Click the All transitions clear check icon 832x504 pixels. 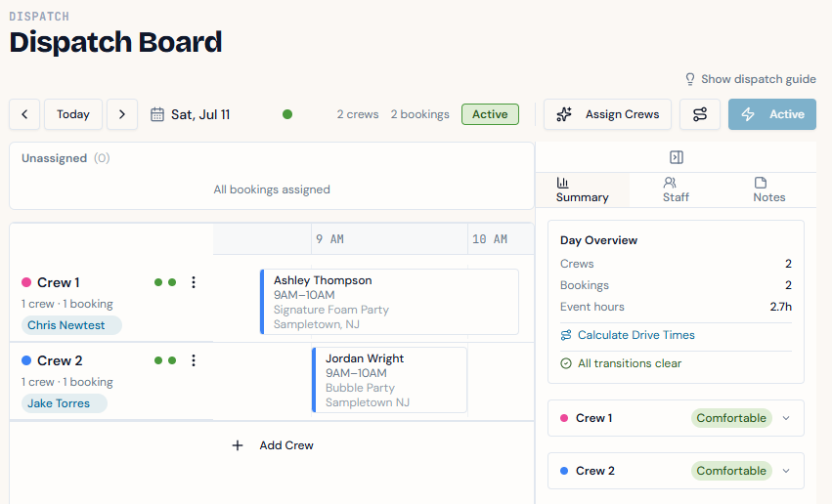(566, 363)
